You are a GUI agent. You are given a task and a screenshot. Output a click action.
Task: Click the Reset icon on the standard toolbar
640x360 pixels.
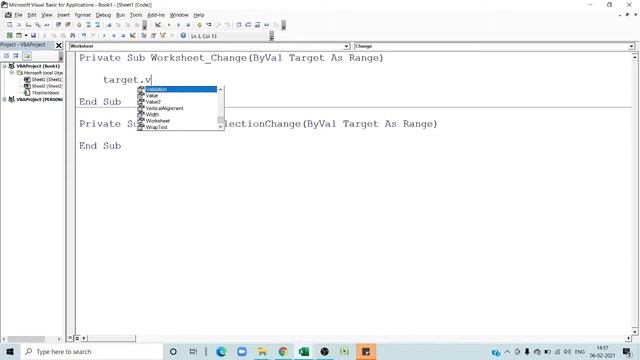(x=123, y=36)
